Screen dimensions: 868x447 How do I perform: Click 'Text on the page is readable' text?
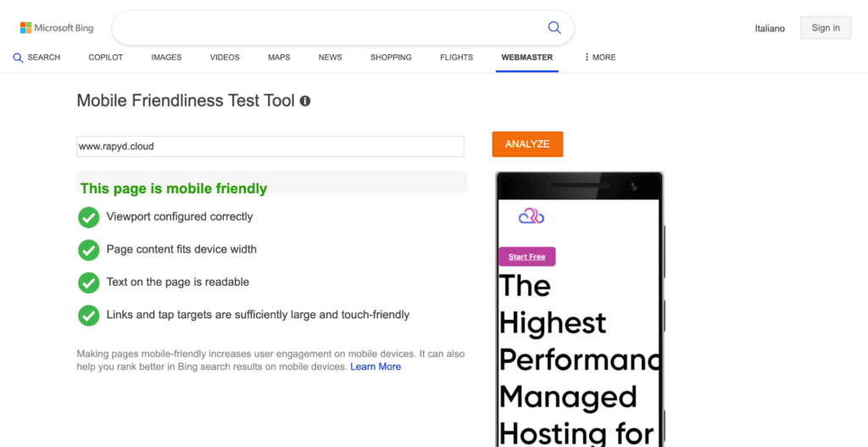tap(178, 282)
